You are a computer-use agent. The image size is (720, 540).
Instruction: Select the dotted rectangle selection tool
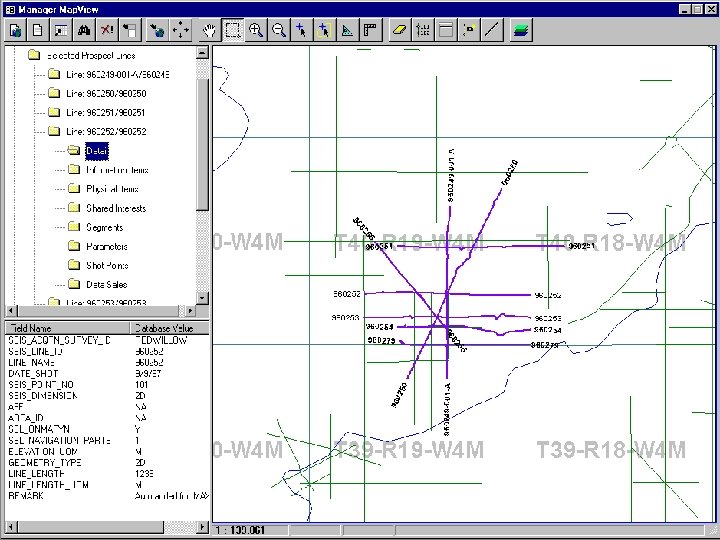(233, 30)
